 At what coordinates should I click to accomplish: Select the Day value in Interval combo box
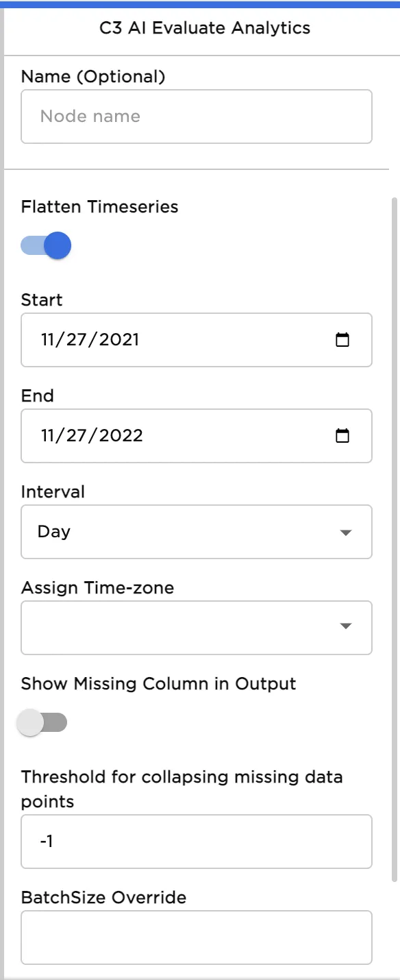[54, 532]
